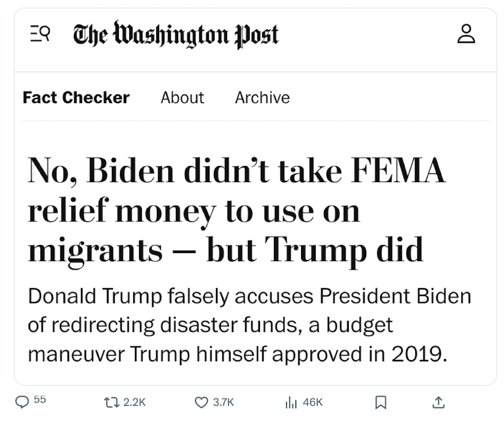Open the FEMA relief money headline
Viewport: 504px width, 430px height.
point(236,171)
